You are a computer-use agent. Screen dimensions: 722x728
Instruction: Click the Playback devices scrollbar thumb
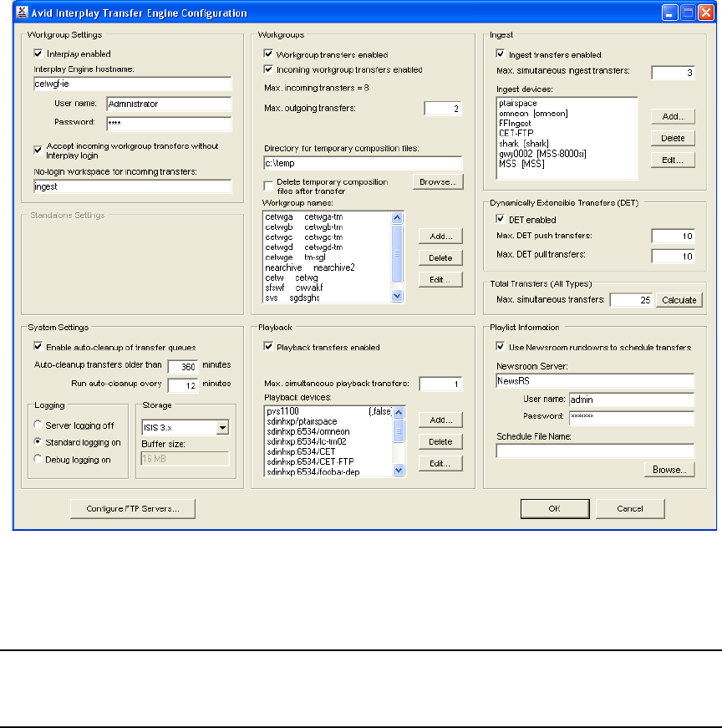click(x=399, y=430)
